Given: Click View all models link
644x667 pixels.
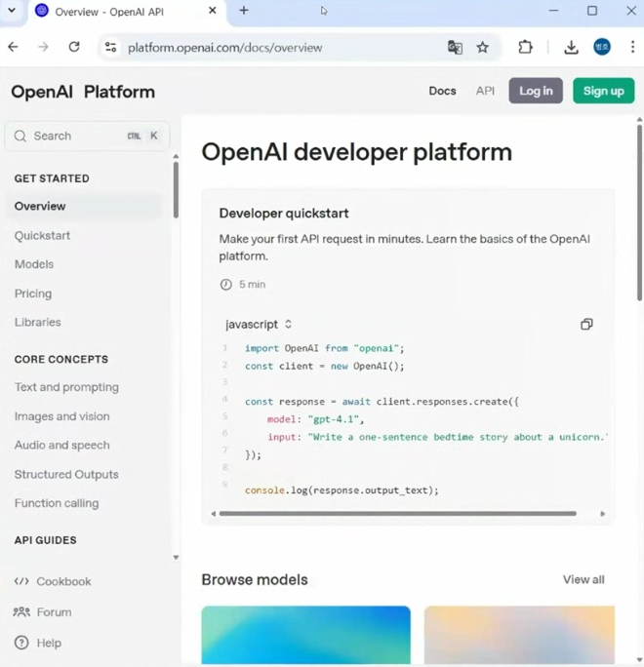Looking at the screenshot, I should (584, 579).
